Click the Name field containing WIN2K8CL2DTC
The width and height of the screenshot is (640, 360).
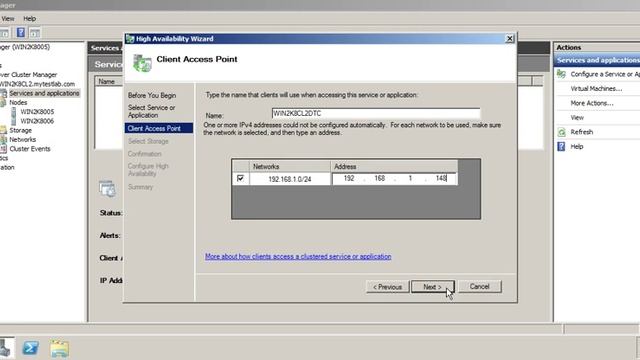click(376, 113)
